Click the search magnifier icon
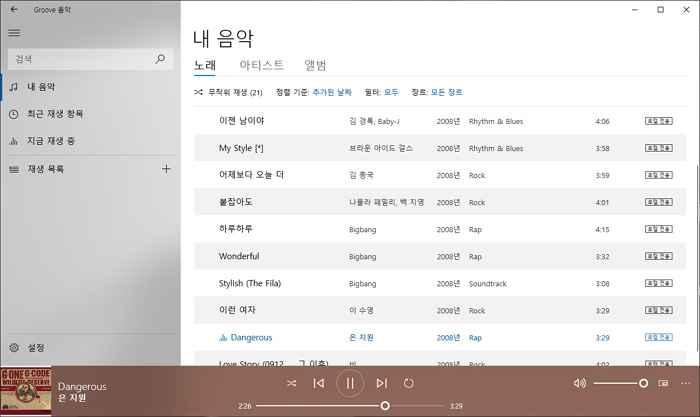Image resolution: width=700 pixels, height=417 pixels. pos(160,59)
